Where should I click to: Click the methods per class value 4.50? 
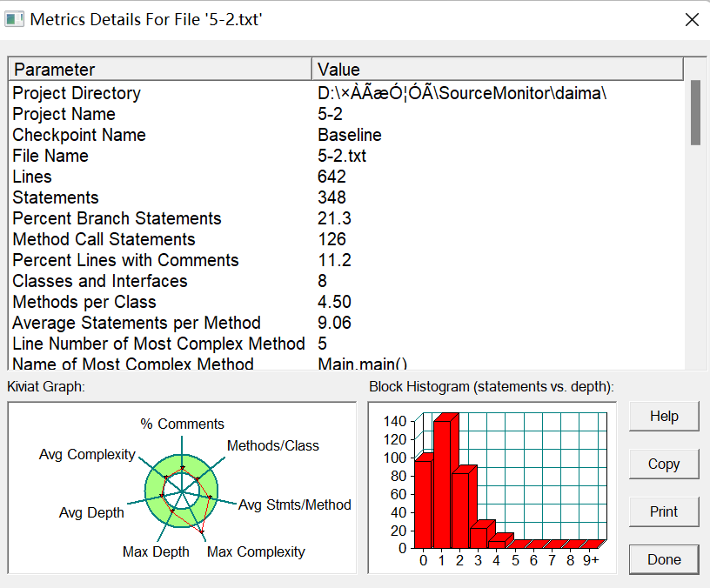(x=335, y=302)
